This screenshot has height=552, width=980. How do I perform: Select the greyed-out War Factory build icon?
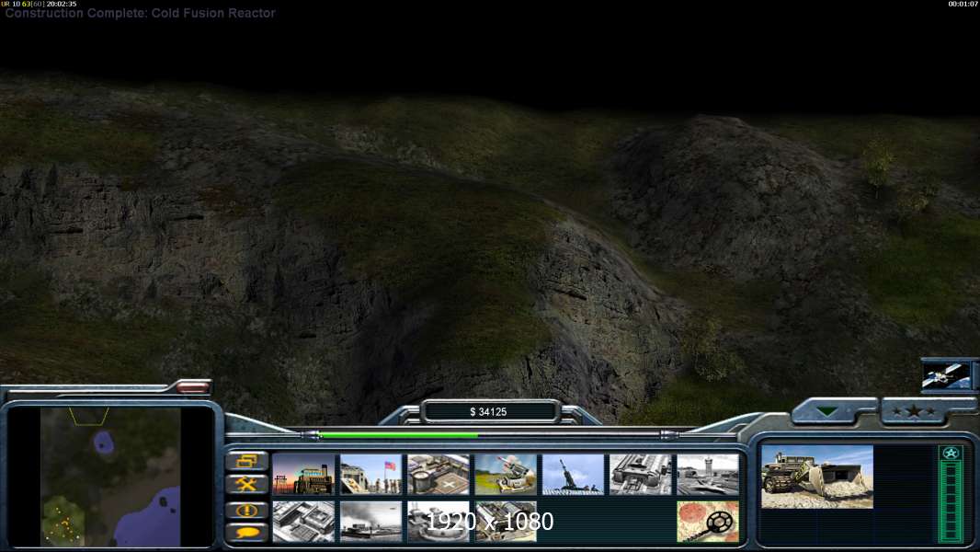click(x=641, y=475)
